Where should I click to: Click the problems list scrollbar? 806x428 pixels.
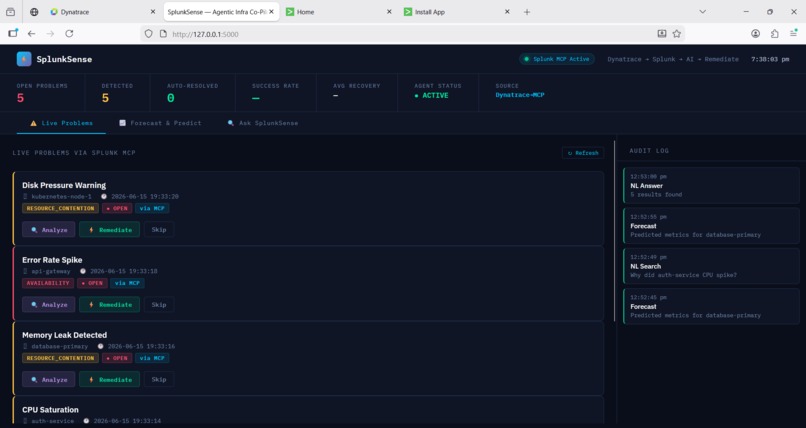615,231
